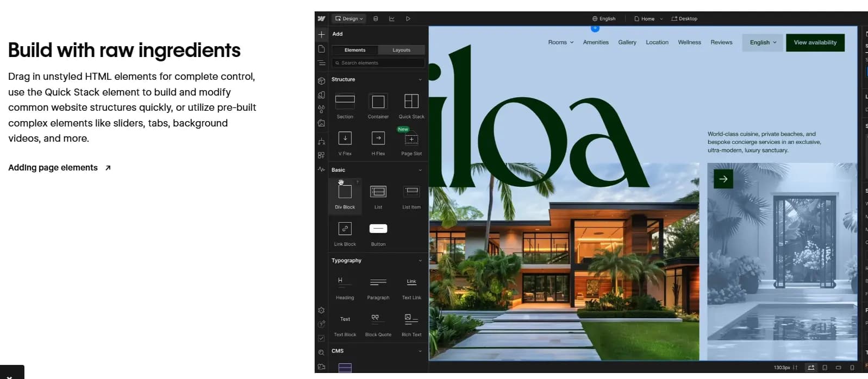868x379 pixels.
Task: Click the Search elements field
Action: pyautogui.click(x=378, y=63)
